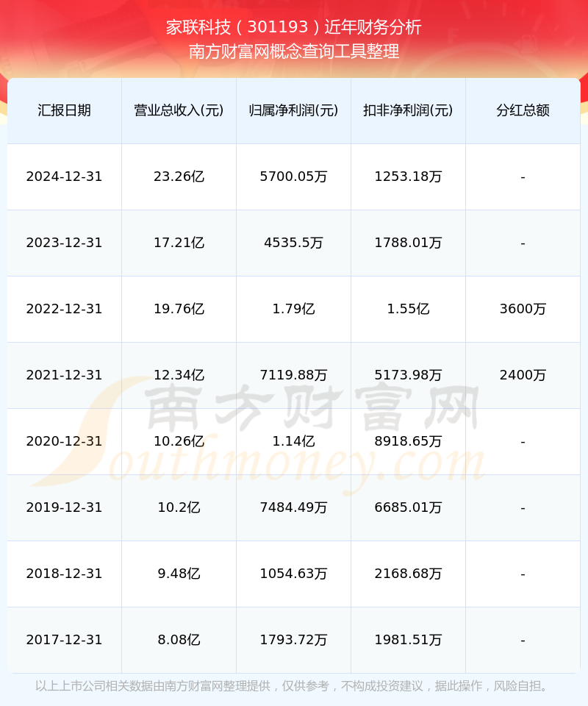
Task: Select the 17.21亿 revenue cell
Action: [x=179, y=243]
